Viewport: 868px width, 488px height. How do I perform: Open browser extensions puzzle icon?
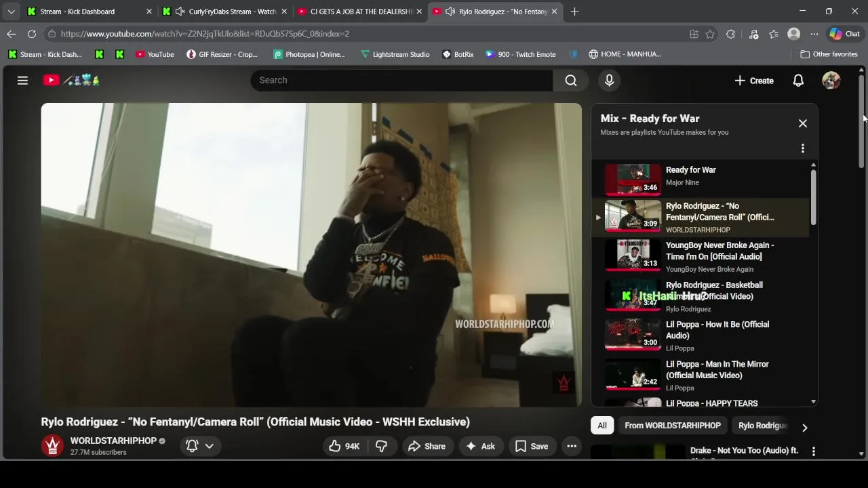[730, 34]
